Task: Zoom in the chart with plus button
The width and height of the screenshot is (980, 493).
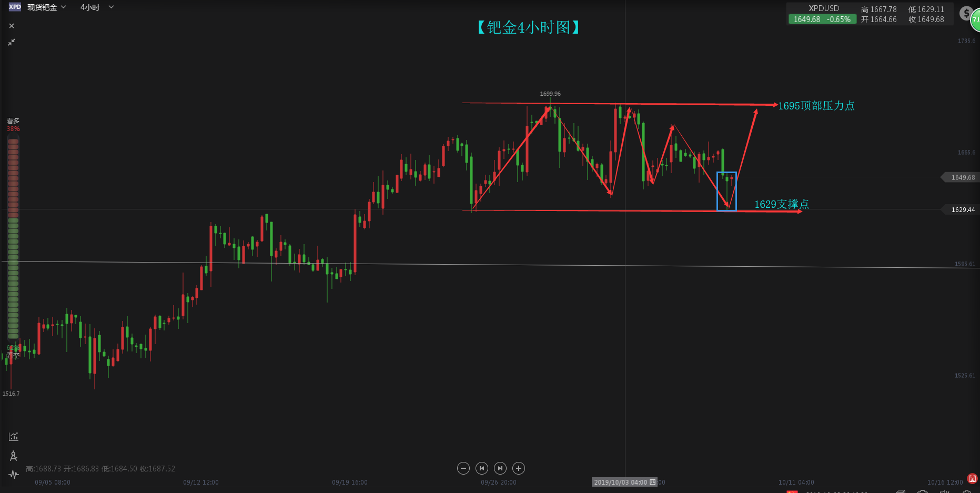Action: point(519,468)
